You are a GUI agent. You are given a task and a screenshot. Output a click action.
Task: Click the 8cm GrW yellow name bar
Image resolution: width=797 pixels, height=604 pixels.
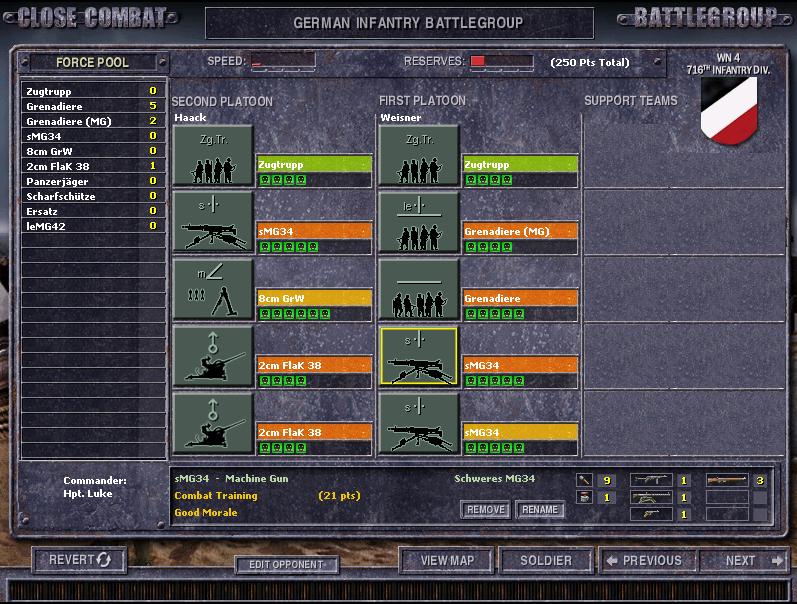point(314,298)
